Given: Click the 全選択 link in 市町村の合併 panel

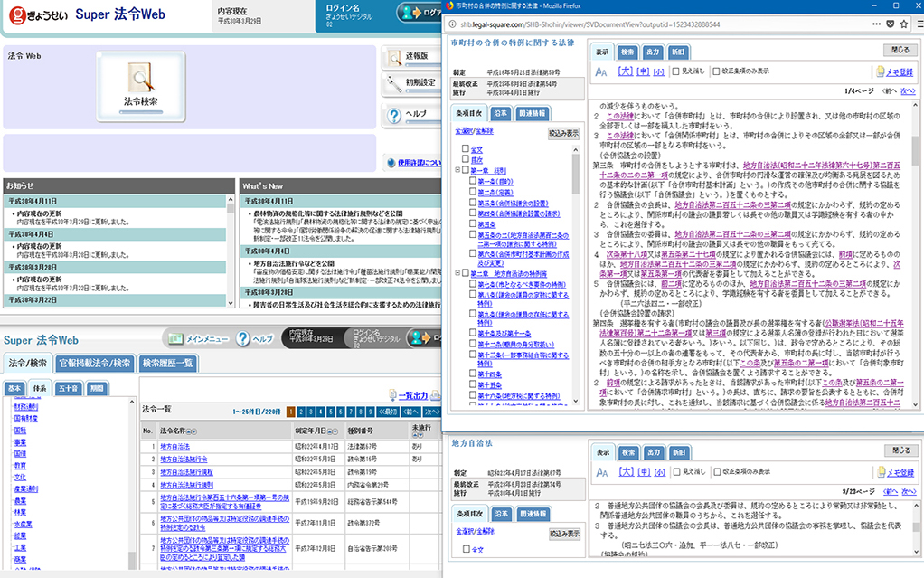Looking at the screenshot, I should point(464,131).
